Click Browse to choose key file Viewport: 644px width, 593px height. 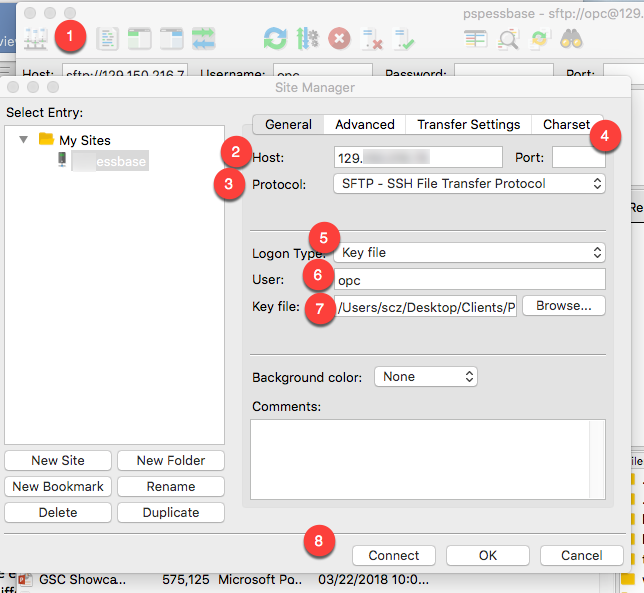point(564,305)
